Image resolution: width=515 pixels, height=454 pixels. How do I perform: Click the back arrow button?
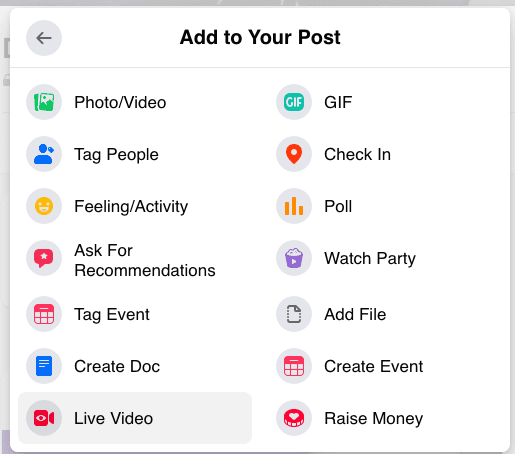44,38
